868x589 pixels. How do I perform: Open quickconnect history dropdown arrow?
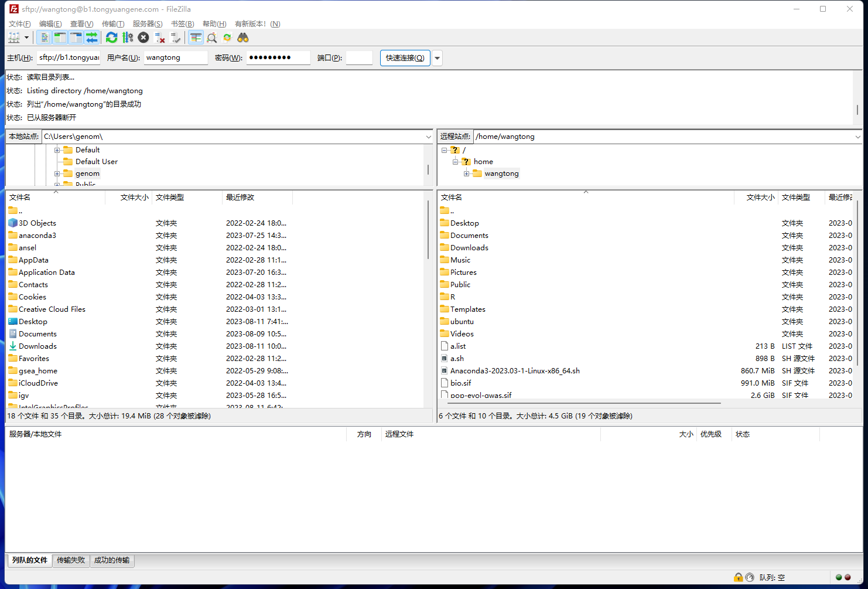click(438, 58)
